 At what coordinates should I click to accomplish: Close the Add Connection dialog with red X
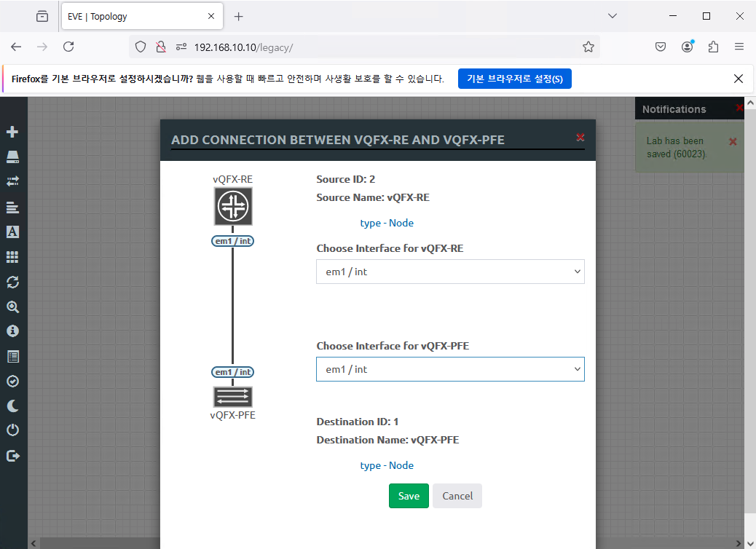click(x=580, y=138)
